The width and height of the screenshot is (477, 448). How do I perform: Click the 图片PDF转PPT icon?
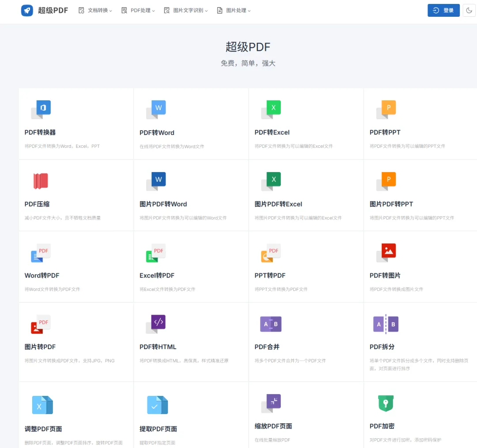(x=386, y=181)
